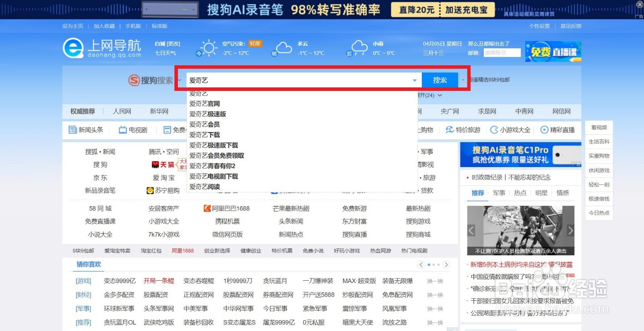Expand the 展开(24) sites list
644x331 pixels.
pyautogui.click(x=430, y=95)
